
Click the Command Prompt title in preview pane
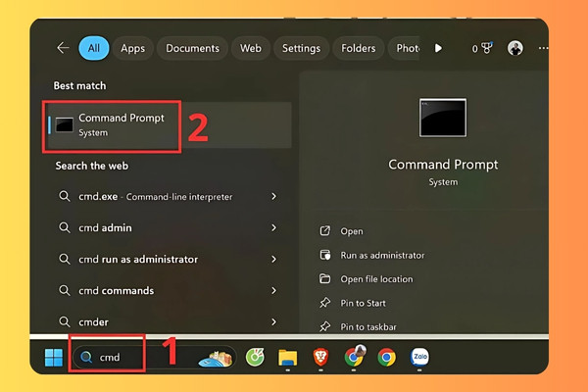443,165
